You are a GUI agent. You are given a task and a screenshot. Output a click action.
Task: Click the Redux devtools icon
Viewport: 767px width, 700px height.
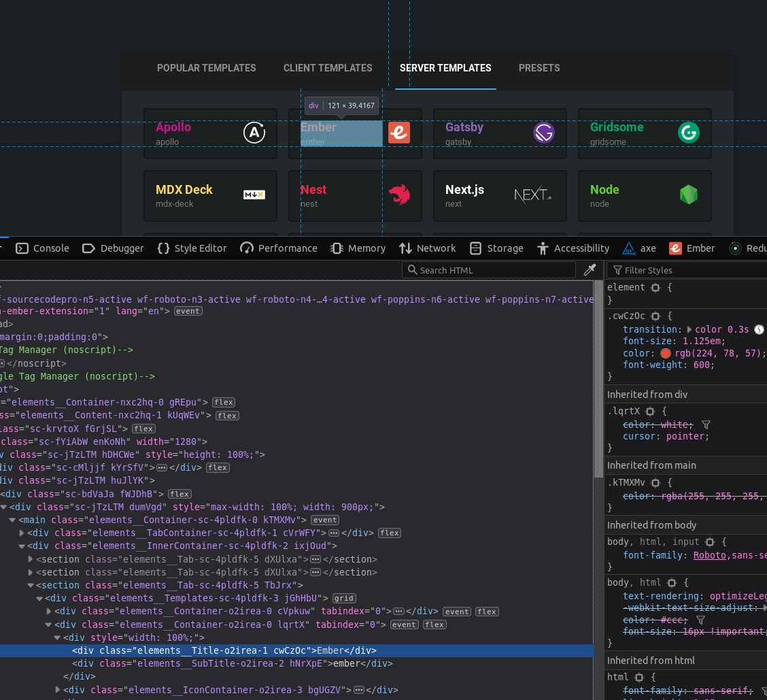pyautogui.click(x=735, y=249)
